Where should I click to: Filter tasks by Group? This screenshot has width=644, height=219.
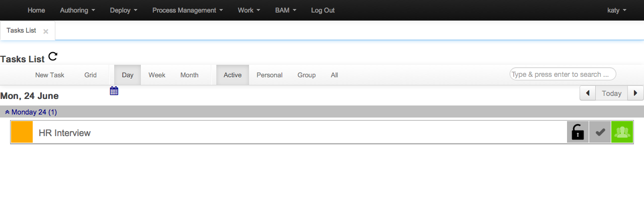click(306, 75)
